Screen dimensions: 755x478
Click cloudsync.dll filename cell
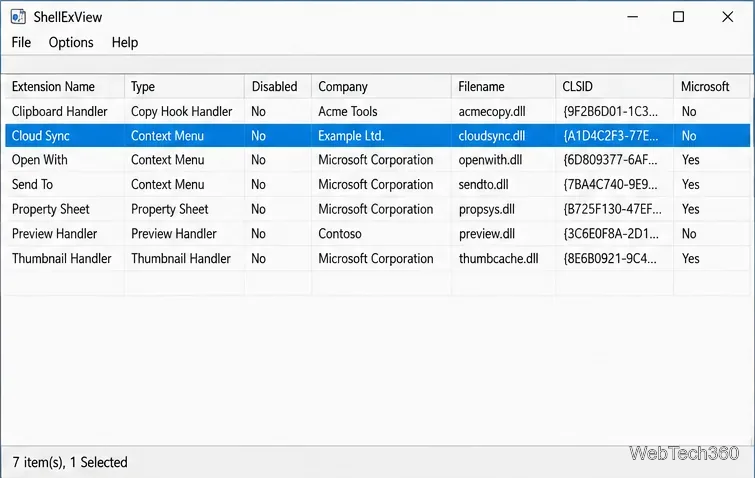coord(492,136)
